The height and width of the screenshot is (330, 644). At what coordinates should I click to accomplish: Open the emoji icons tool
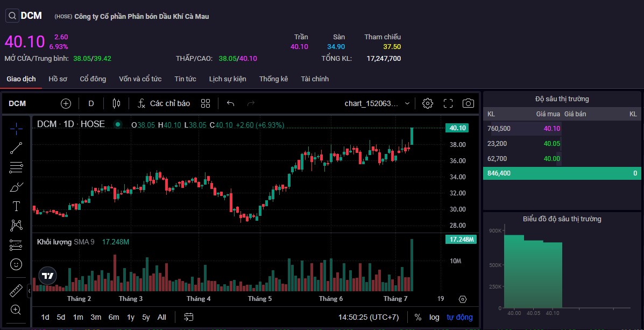16,264
